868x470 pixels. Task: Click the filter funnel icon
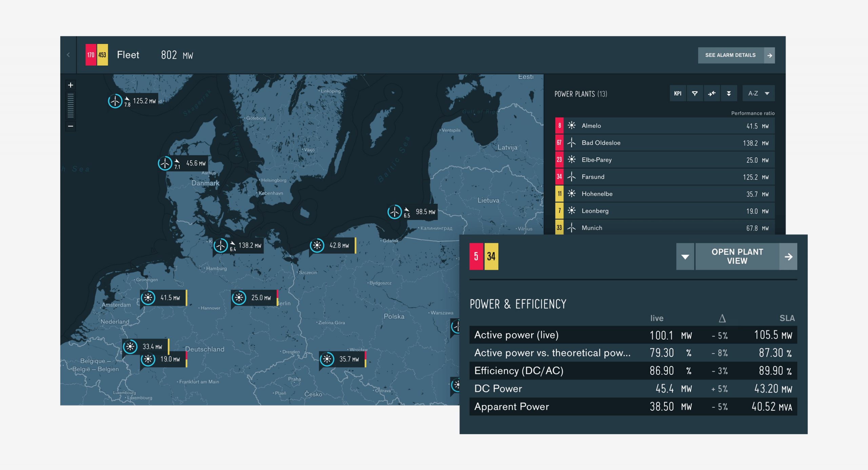[694, 94]
